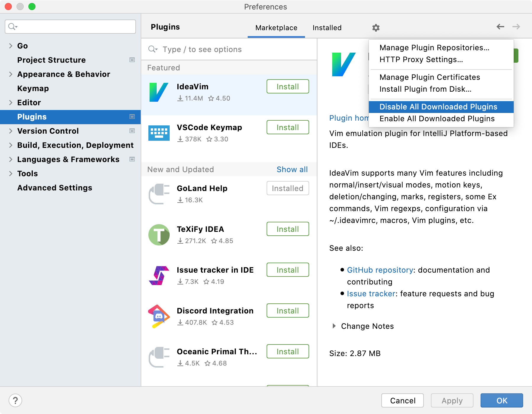Click the search magnifier in the plugins search
This screenshot has height=414, width=532.
(x=152, y=49)
